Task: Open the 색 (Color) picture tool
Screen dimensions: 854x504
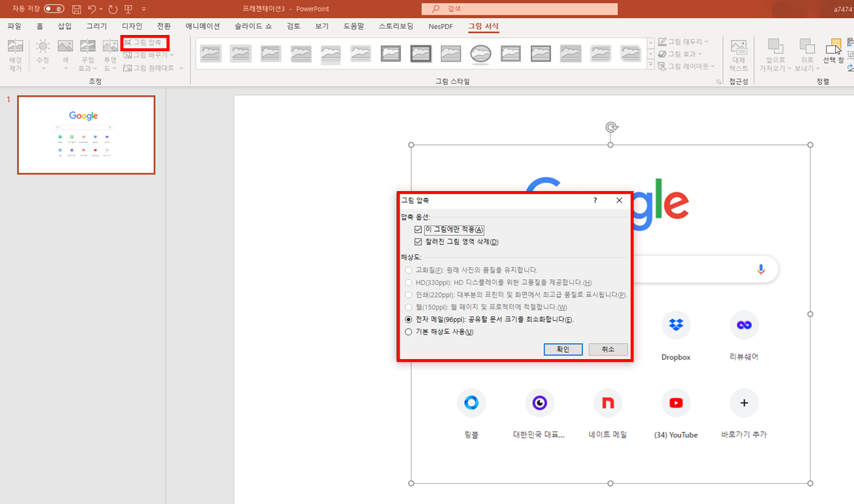Action: (x=65, y=55)
